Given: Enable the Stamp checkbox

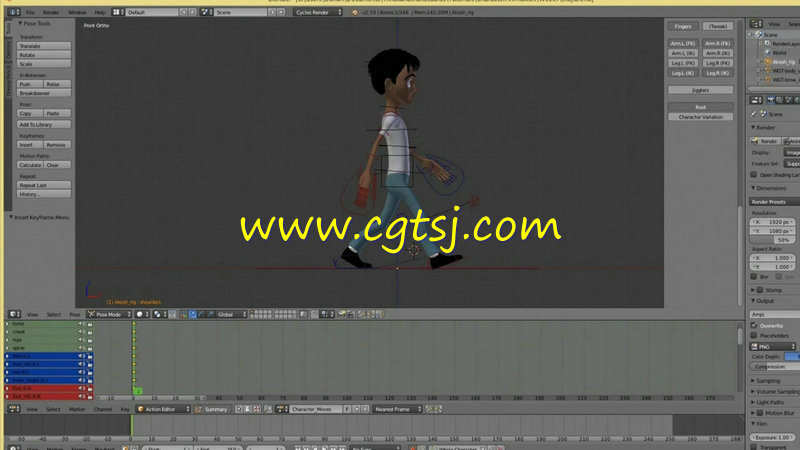Looking at the screenshot, I should pos(760,290).
